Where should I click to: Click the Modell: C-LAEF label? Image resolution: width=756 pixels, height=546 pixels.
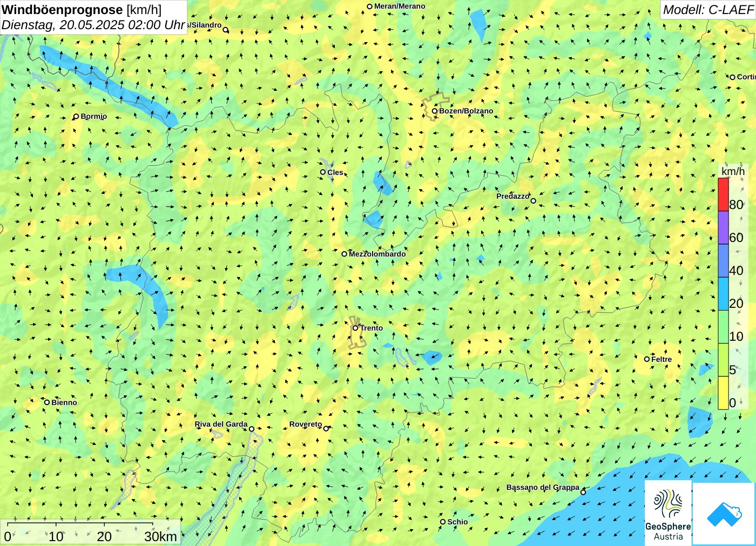click(x=708, y=10)
